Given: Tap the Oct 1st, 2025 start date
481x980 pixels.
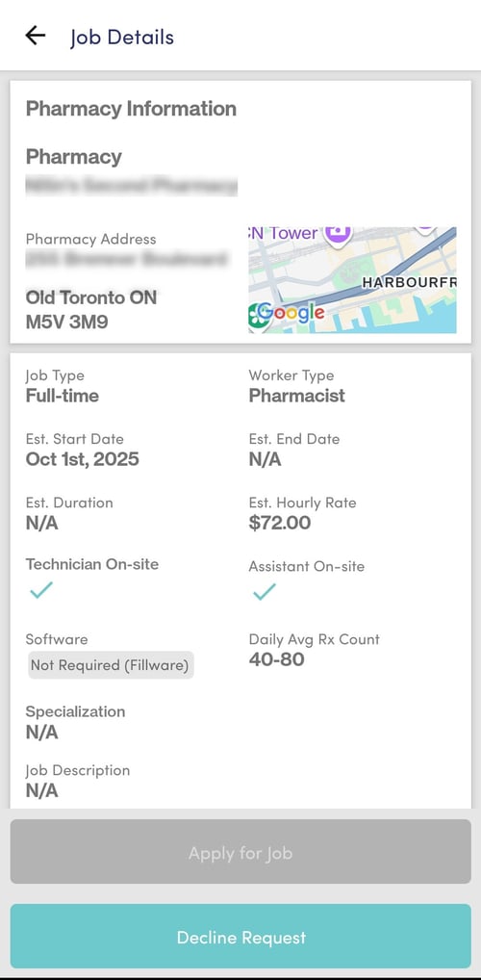Looking at the screenshot, I should pos(83,459).
